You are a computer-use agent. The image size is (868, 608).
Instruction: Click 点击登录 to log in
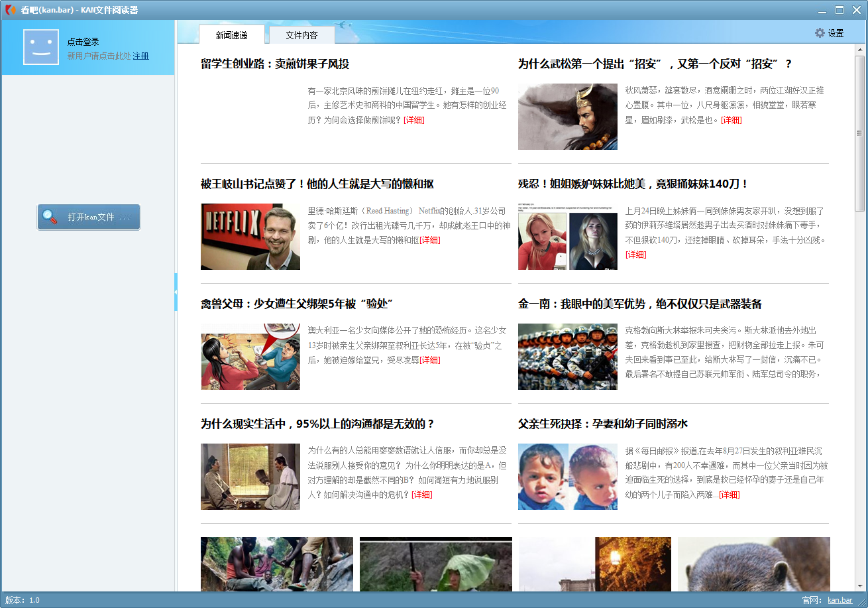[83, 42]
